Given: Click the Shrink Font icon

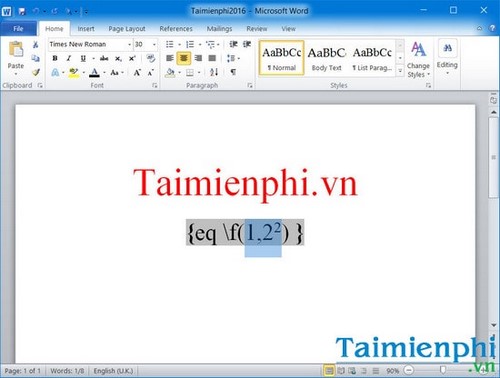Looking at the screenshot, I should click(151, 72).
